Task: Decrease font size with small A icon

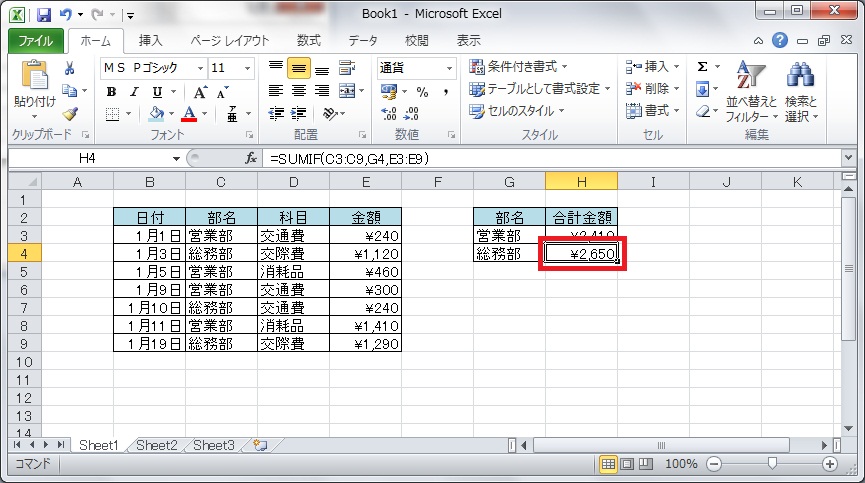Action: tap(222, 92)
